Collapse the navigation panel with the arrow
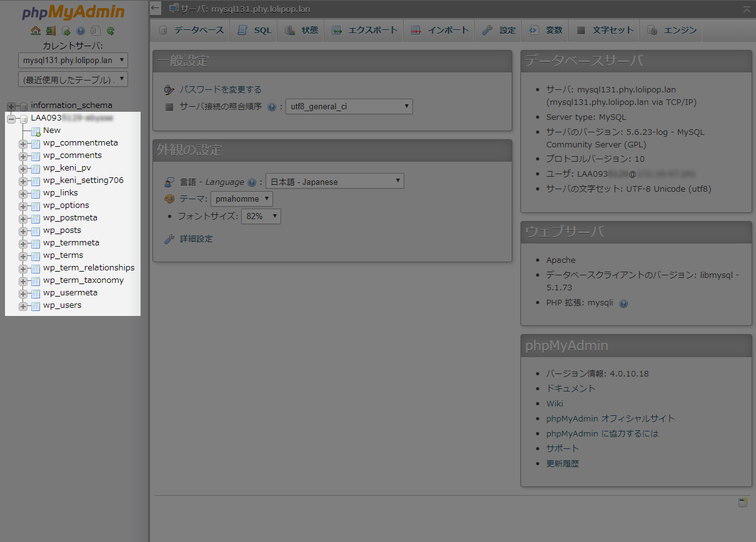Viewport: 756px width, 542px height. 154,8
